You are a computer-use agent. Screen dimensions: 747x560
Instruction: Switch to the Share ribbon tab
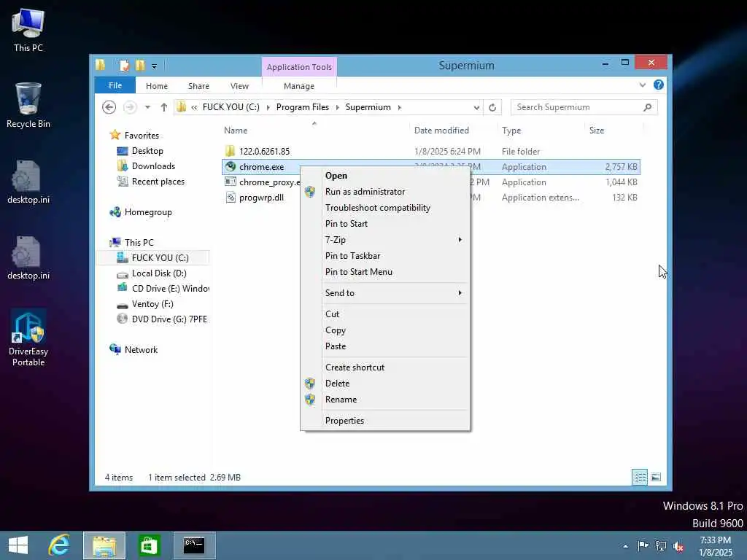(198, 86)
